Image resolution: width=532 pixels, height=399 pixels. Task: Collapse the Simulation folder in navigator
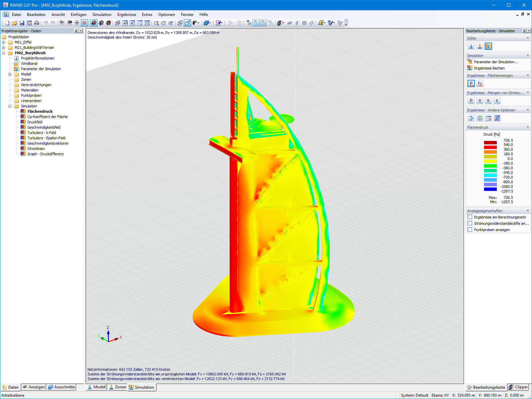coord(10,106)
